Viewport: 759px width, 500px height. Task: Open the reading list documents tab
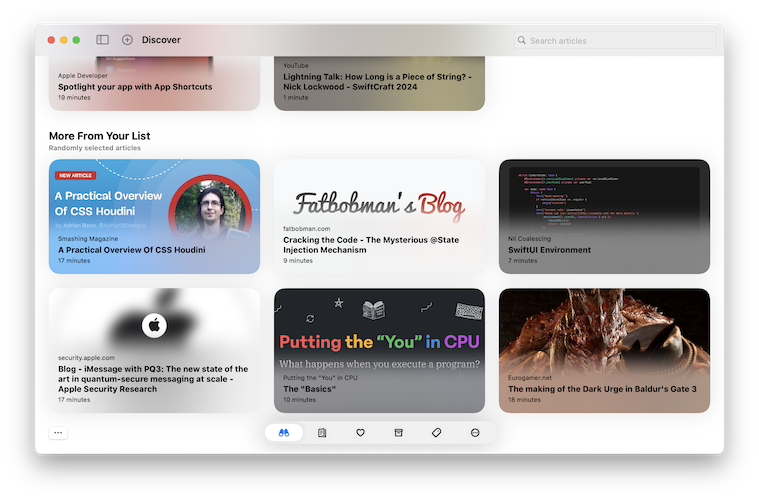click(x=322, y=433)
